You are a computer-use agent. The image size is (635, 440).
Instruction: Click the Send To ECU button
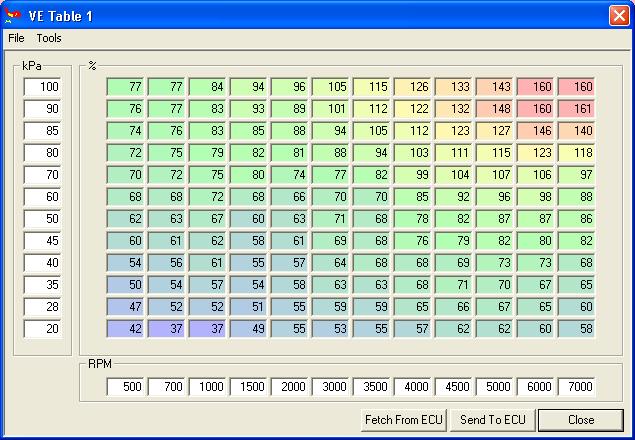click(492, 420)
